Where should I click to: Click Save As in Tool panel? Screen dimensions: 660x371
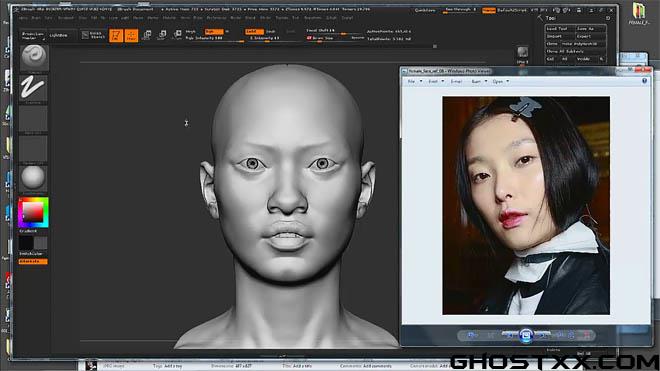coord(591,29)
